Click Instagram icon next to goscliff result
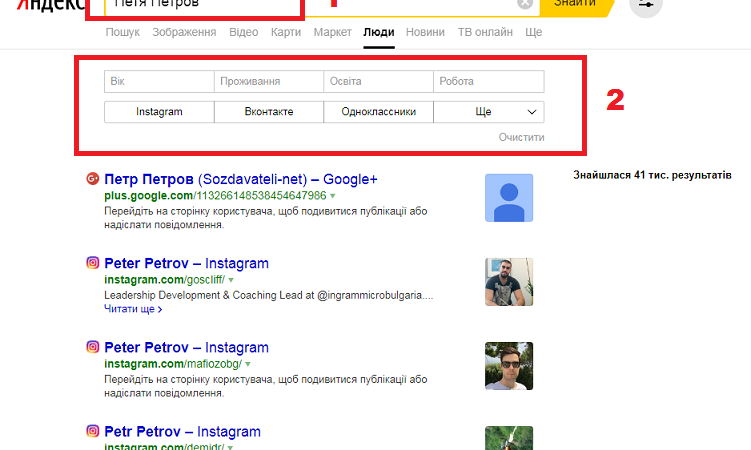 [x=92, y=263]
